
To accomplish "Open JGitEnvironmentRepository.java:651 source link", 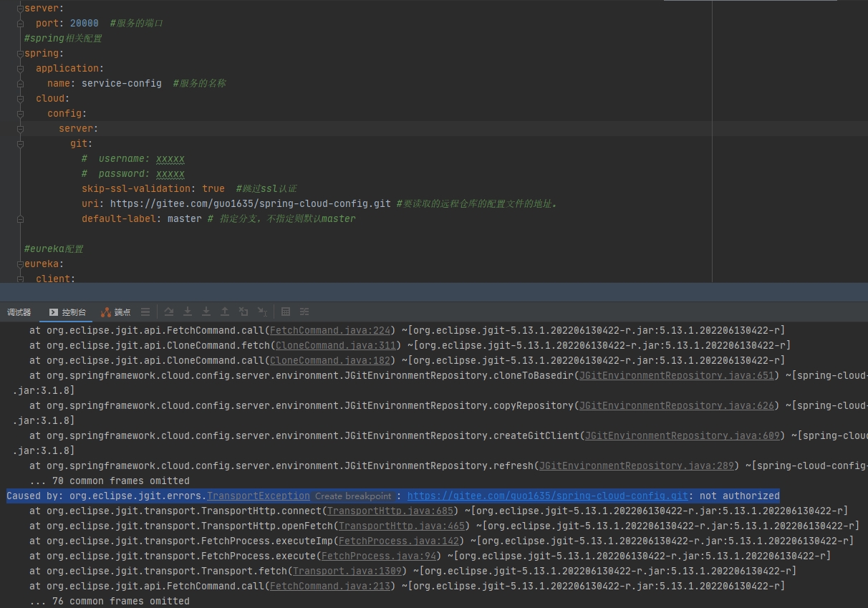I will click(676, 375).
